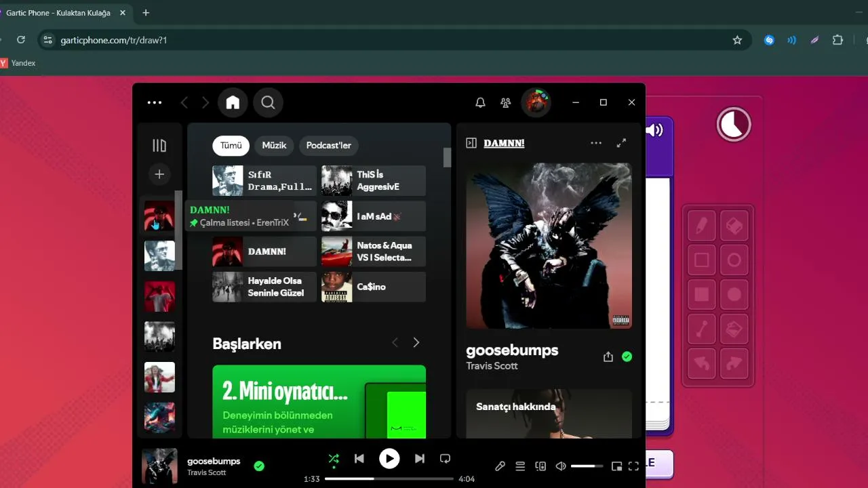Open Travis Scott artist link in Now Playing panel
The height and width of the screenshot is (488, 868).
(492, 366)
